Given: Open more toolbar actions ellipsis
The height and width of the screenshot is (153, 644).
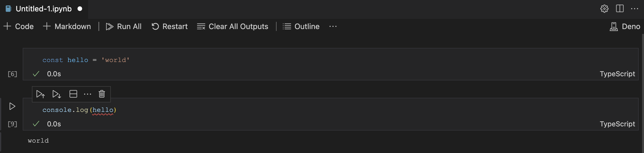Looking at the screenshot, I should pos(333,26).
